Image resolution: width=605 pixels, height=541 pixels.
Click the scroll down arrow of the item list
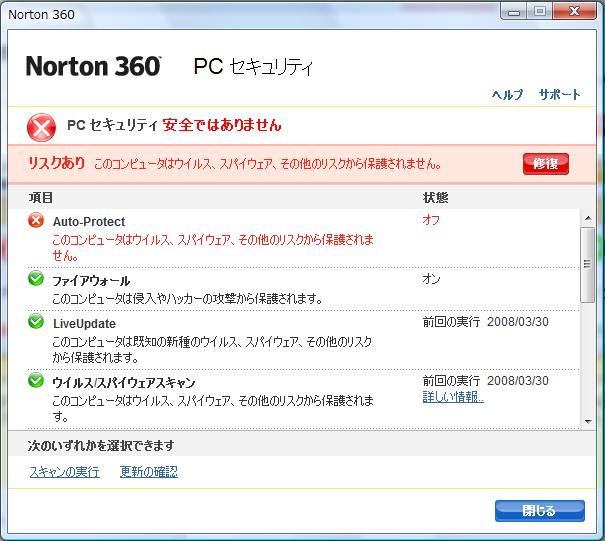point(588,421)
